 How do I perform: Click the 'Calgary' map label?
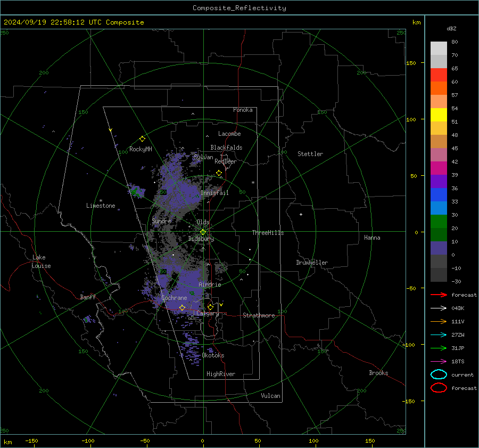point(208,313)
